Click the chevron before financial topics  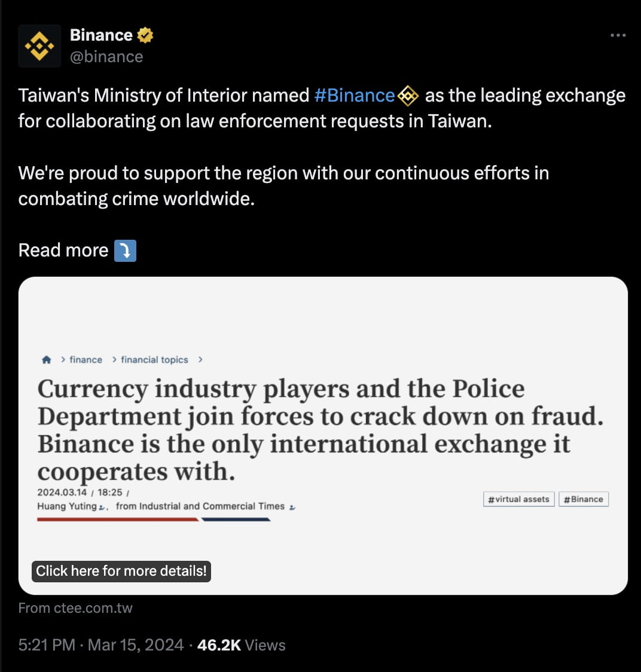[x=114, y=360]
